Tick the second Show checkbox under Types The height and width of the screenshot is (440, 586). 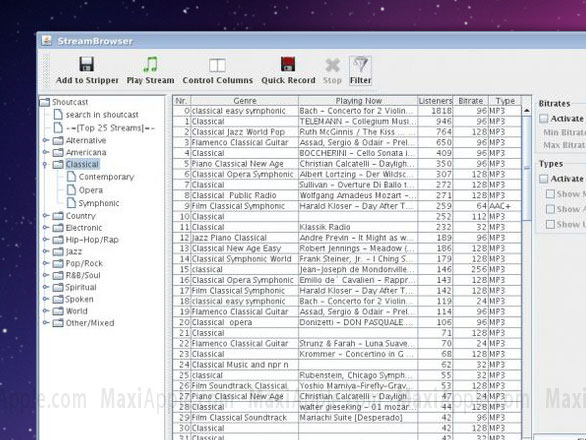[550, 209]
